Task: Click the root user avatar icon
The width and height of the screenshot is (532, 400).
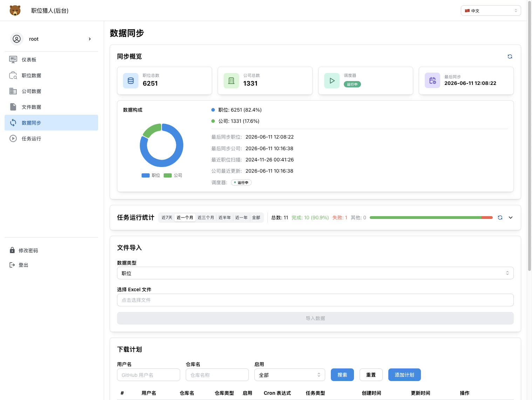Action: (16, 39)
